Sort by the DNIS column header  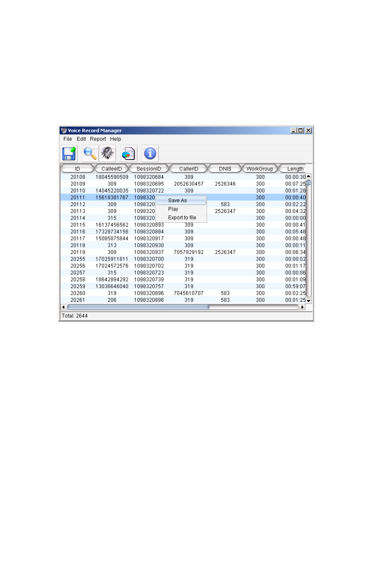click(225, 169)
